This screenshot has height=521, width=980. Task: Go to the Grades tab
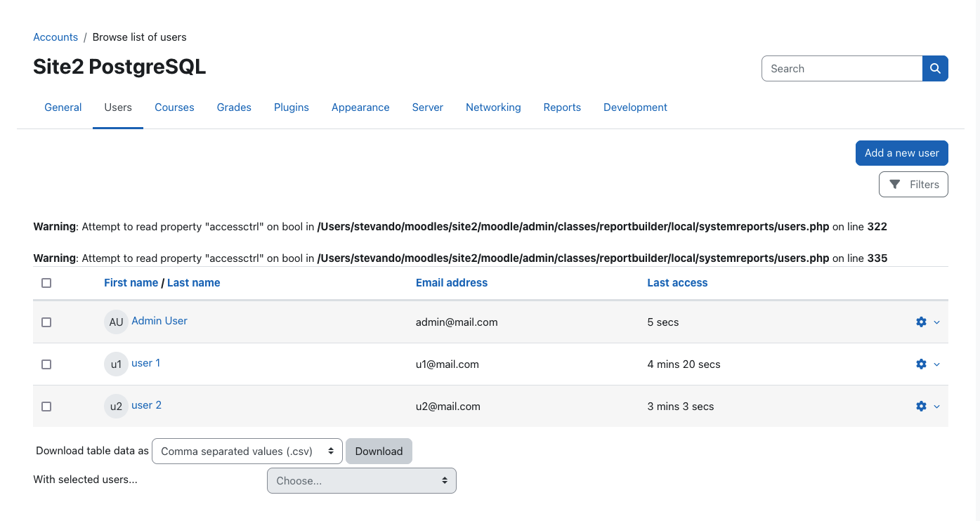234,107
